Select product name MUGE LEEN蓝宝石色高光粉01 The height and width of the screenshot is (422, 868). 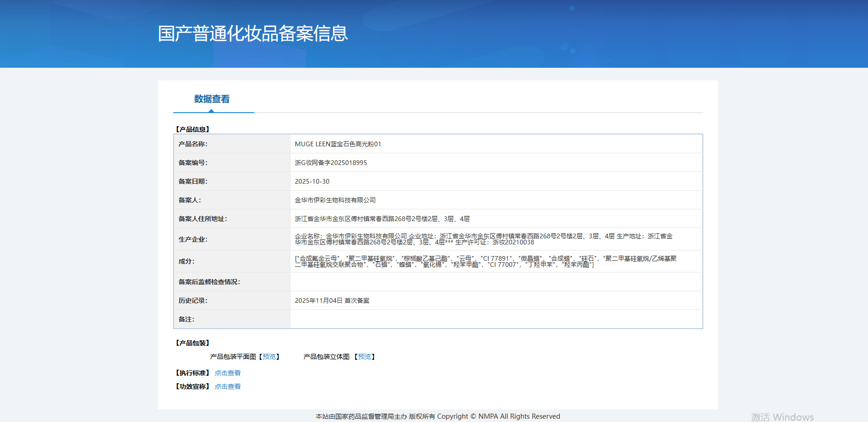pyautogui.click(x=338, y=144)
